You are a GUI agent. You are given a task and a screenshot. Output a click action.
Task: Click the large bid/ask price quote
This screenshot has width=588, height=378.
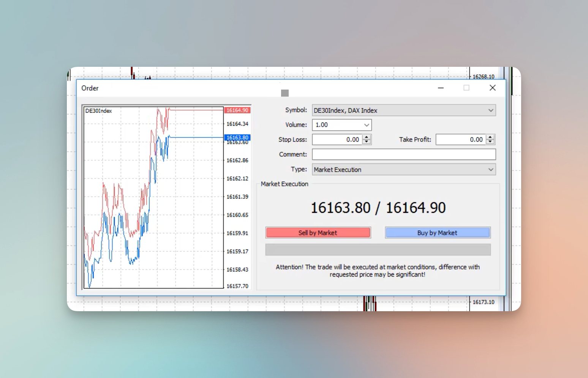[378, 208]
